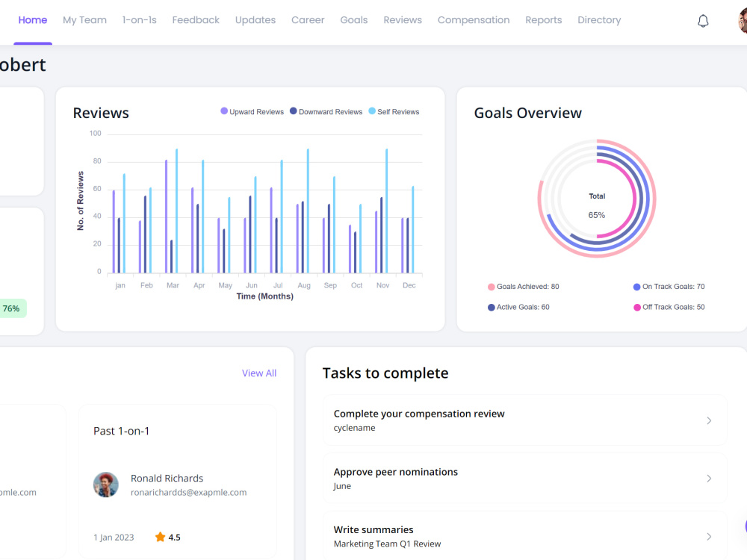747x560 pixels.
Task: Click the 1 Jan 2023 date
Action: pos(114,537)
